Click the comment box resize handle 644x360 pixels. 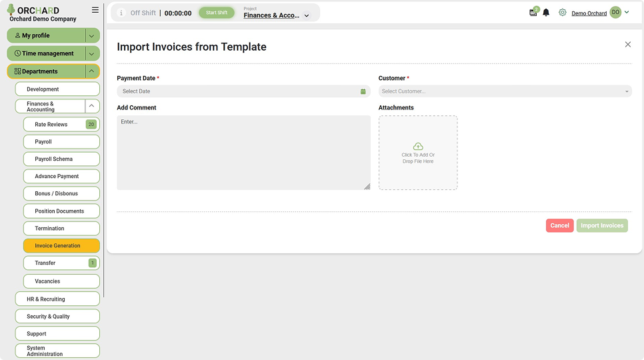367,187
